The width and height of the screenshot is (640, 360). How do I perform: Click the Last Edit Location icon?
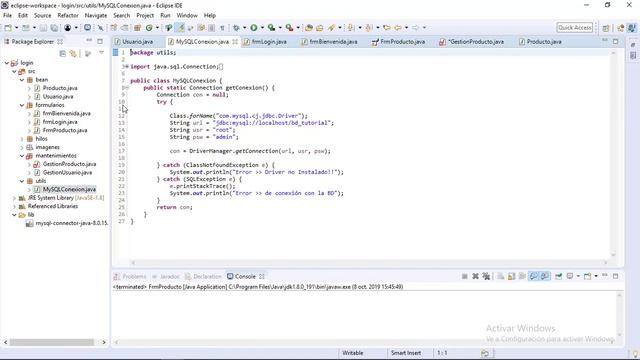pos(387,28)
